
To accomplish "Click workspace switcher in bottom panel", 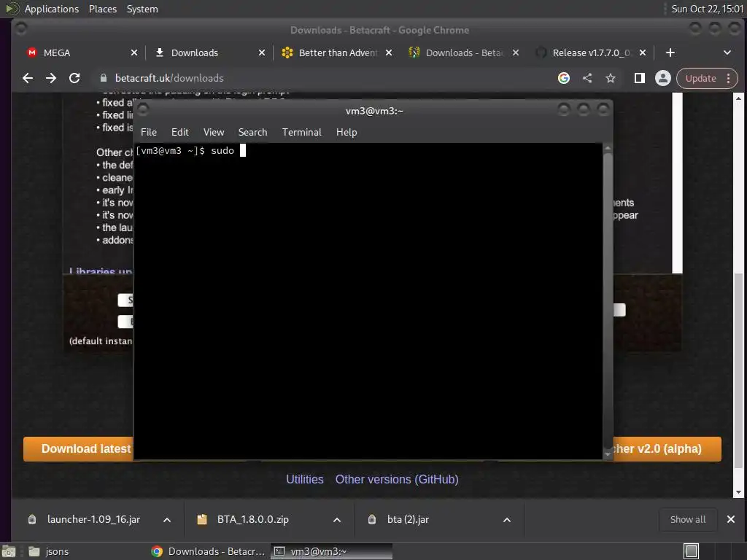I will pos(691,551).
